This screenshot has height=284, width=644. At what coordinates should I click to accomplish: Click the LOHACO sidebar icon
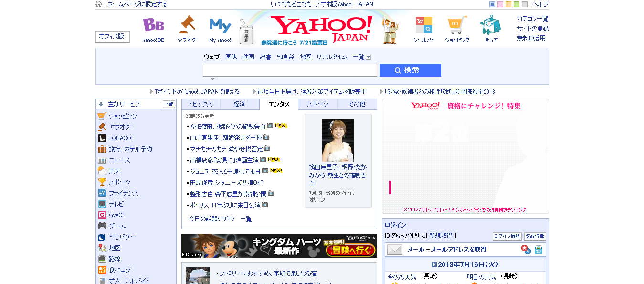tap(102, 138)
